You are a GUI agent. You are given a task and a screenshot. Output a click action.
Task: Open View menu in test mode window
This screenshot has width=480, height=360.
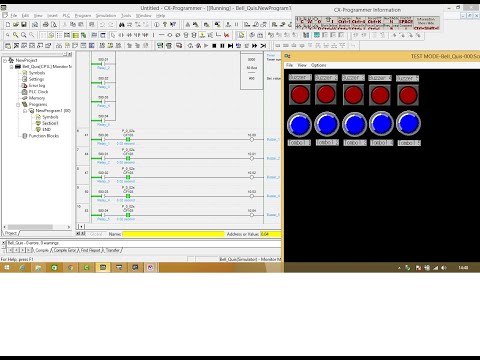(x=302, y=65)
